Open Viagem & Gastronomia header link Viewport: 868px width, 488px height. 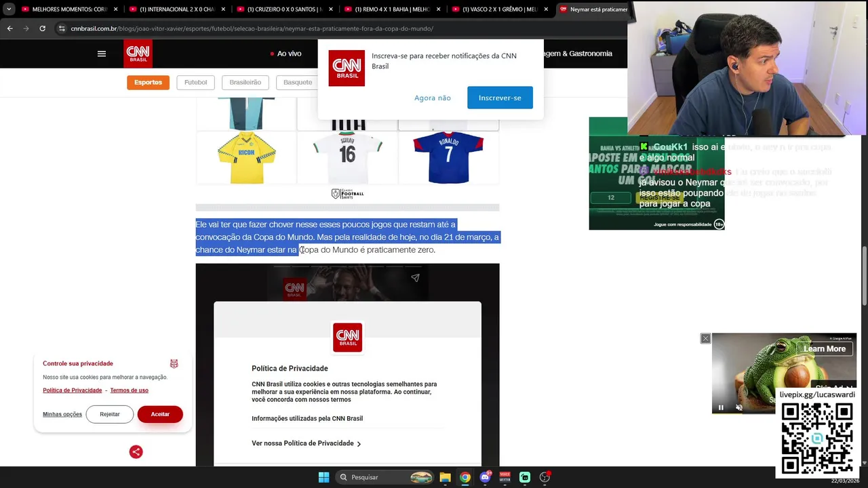578,54
